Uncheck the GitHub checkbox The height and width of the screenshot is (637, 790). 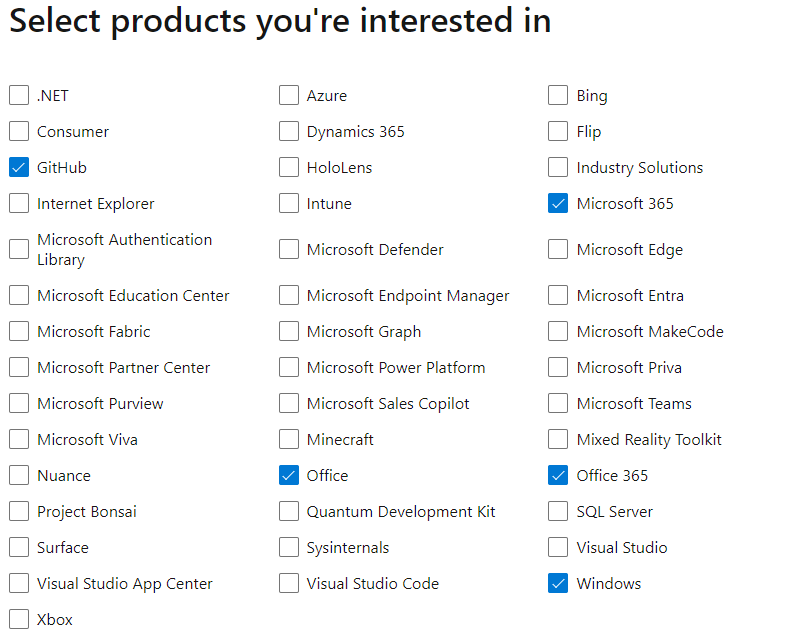(19, 167)
